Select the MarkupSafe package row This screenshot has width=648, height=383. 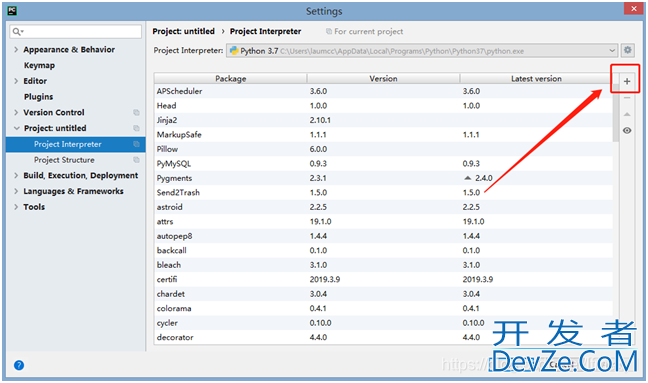pos(384,135)
